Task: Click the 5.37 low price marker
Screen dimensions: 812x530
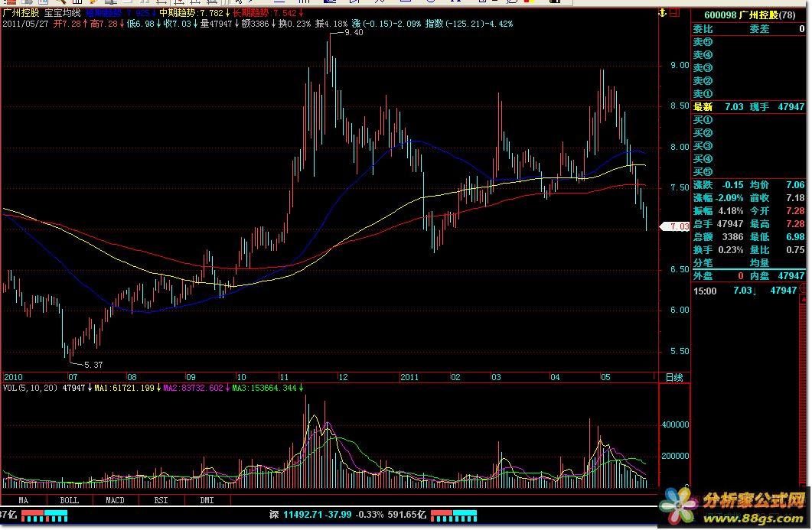Action: point(93,365)
